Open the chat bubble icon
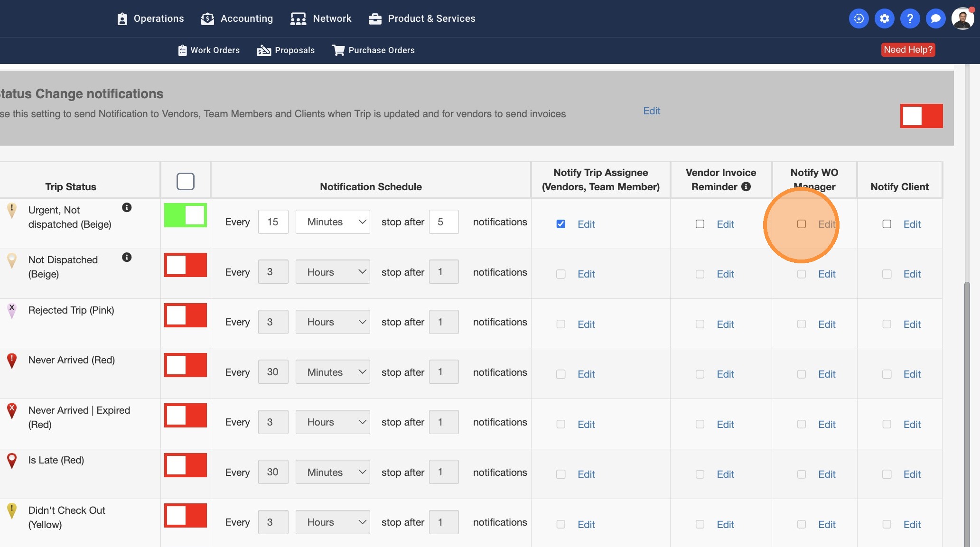This screenshot has width=980, height=547. [935, 19]
